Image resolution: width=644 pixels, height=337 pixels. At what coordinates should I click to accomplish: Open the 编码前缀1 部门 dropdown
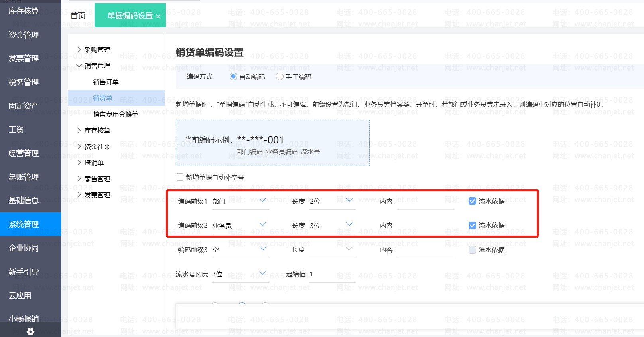coord(240,201)
